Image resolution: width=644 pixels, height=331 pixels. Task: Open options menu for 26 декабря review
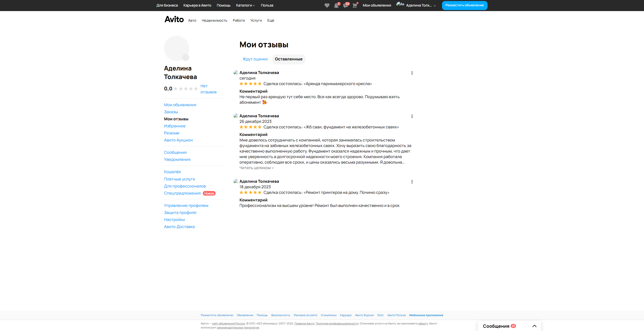click(x=412, y=116)
